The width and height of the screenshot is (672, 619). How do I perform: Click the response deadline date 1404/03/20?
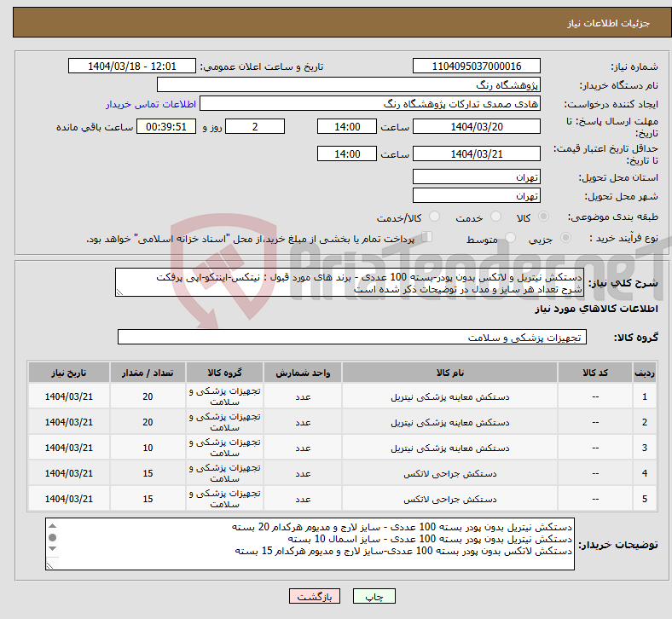pos(476,127)
